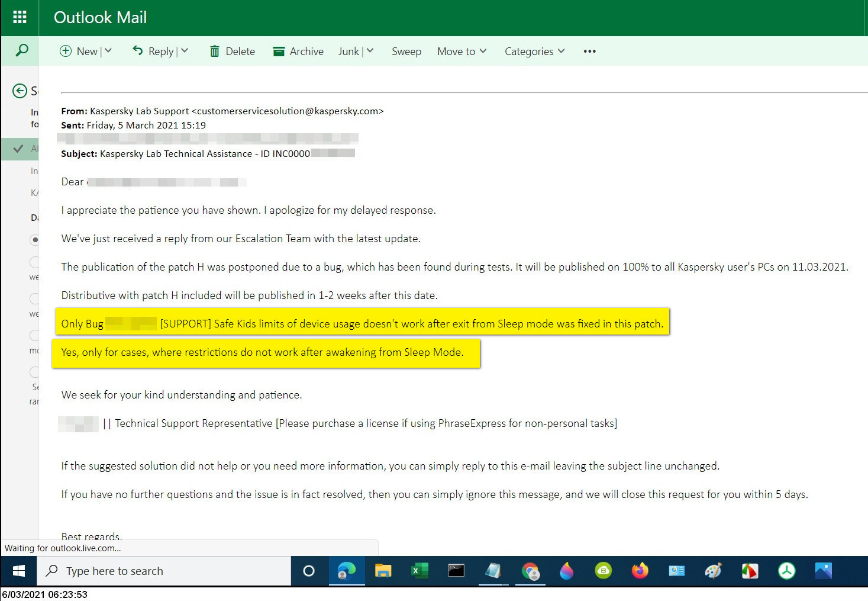Click the 'If the suggested solution' paragraph
The width and height of the screenshot is (868, 601).
click(391, 466)
